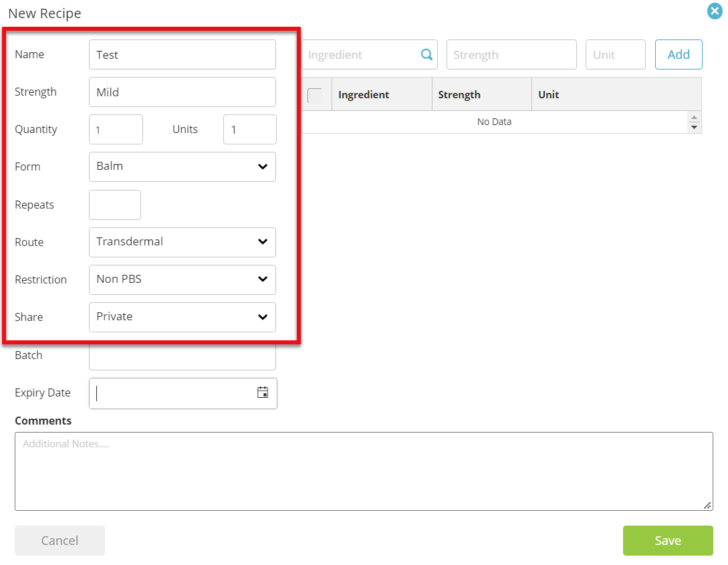Tick the ingredient table header checkbox
728x565 pixels.
(315, 95)
